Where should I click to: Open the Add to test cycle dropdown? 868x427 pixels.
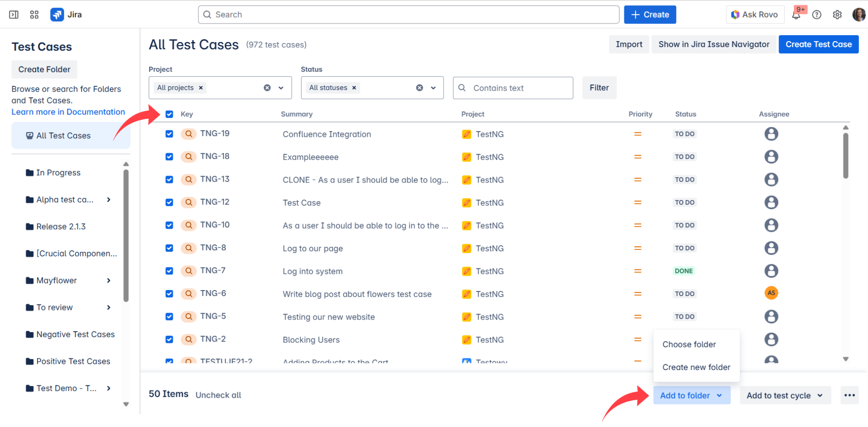pyautogui.click(x=785, y=395)
